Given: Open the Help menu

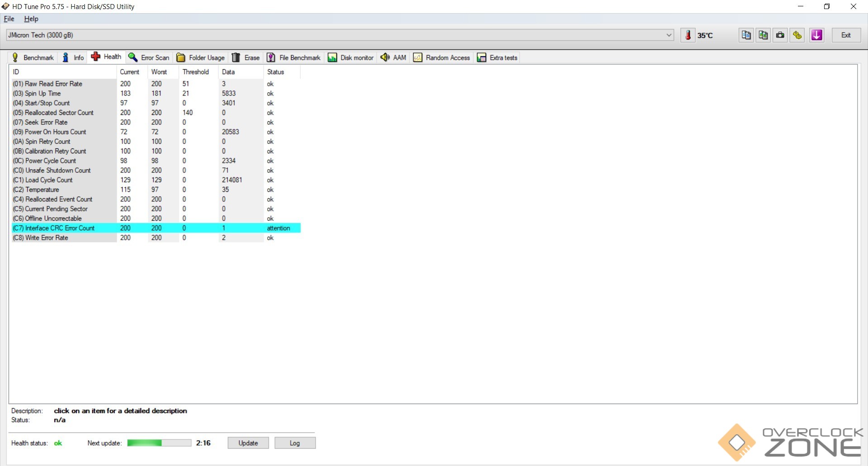Looking at the screenshot, I should [31, 19].
